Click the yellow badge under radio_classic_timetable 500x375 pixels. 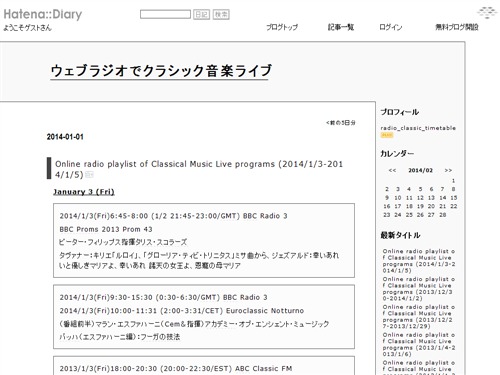[x=387, y=135]
